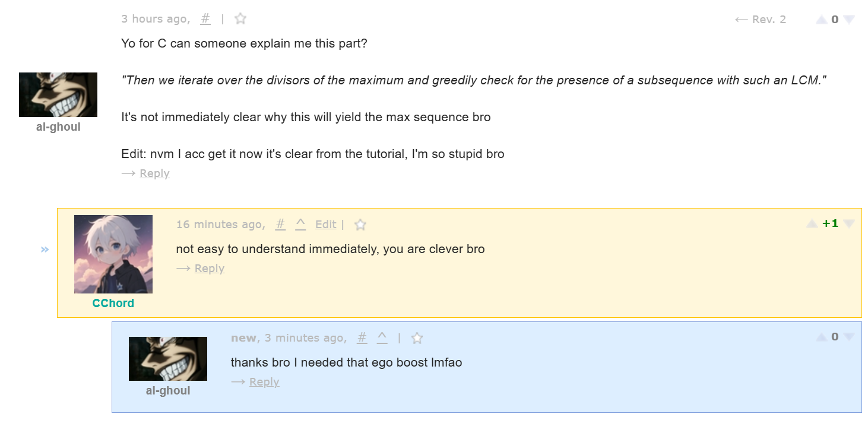Downvote CChord's comment

[x=848, y=224]
